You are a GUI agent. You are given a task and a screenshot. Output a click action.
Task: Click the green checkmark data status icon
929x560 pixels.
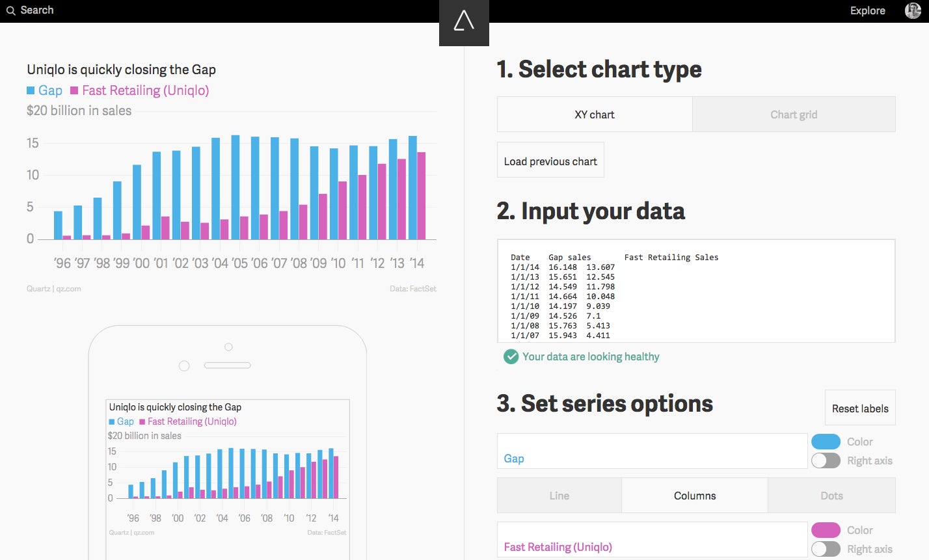coord(511,356)
